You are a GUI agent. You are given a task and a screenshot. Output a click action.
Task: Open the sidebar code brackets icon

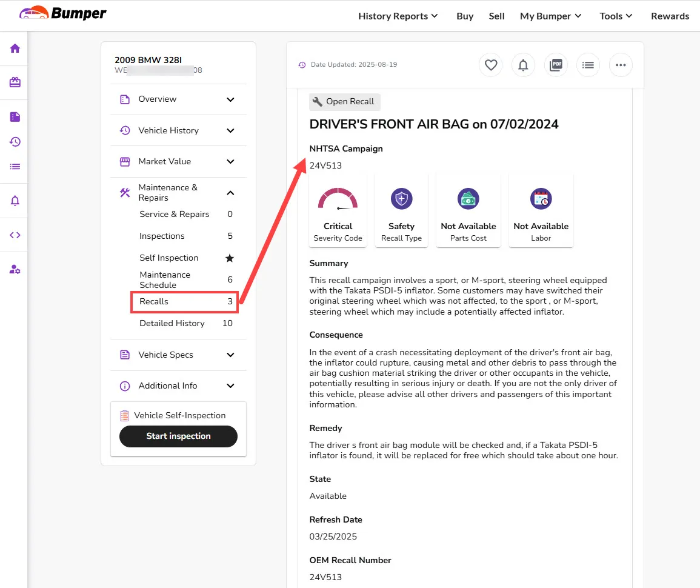point(15,235)
